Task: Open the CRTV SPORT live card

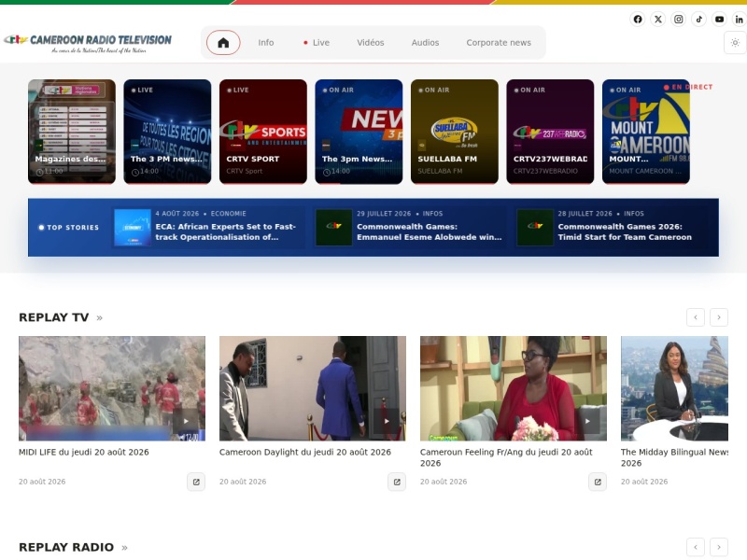Action: (263, 132)
